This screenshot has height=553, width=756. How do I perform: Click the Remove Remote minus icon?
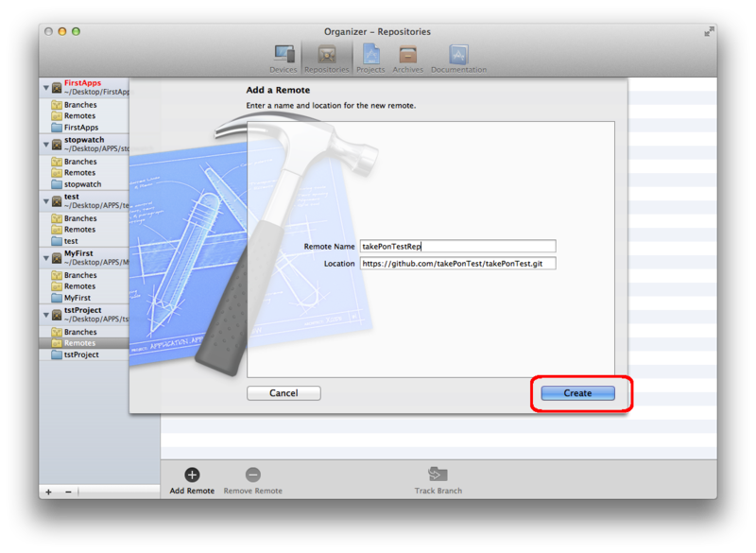click(x=252, y=475)
